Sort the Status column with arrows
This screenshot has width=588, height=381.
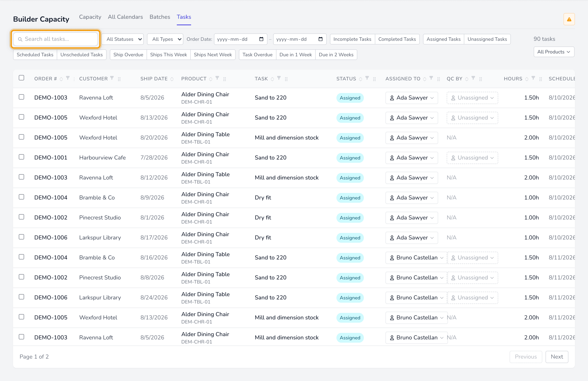point(361,79)
